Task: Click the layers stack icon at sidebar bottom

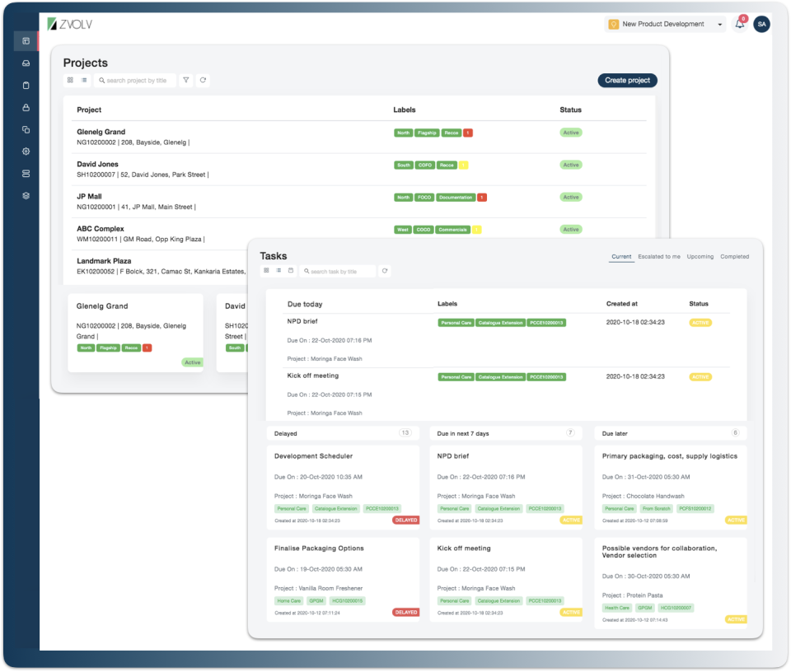Action: [25, 195]
